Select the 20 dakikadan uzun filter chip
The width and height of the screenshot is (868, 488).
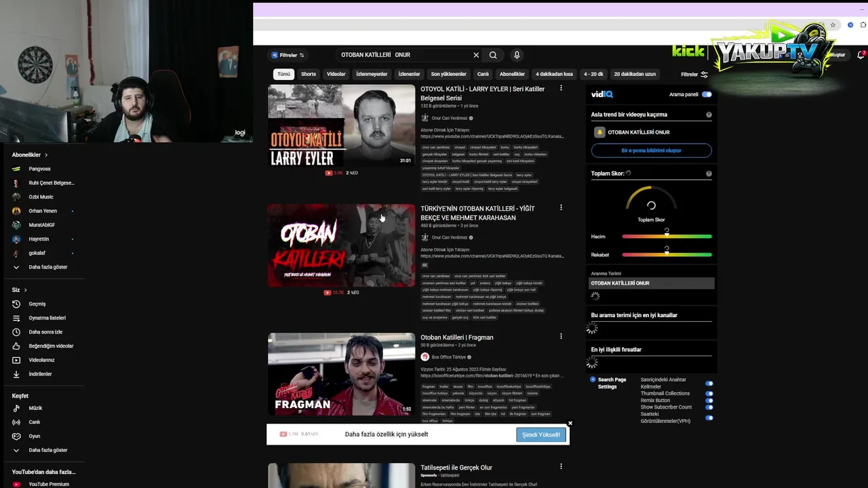tap(635, 74)
